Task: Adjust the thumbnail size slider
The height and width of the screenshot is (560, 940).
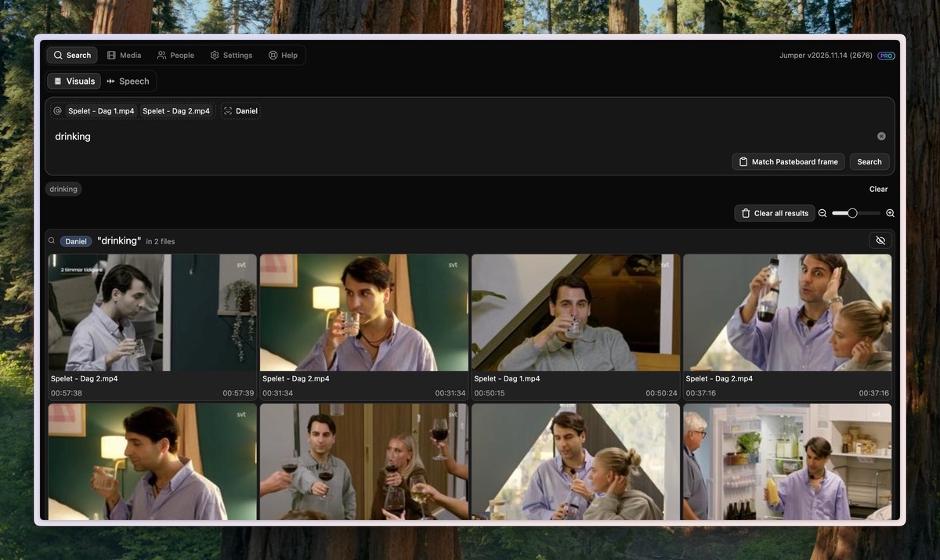Action: (852, 212)
